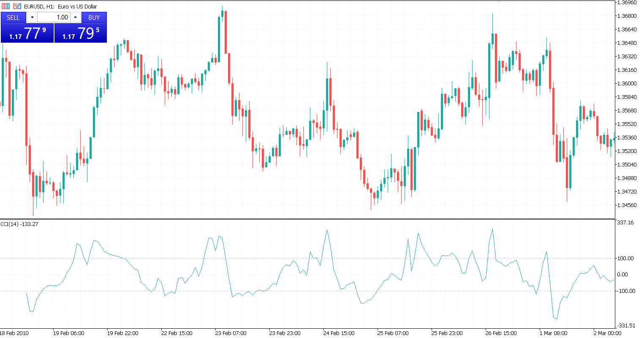
Task: Click the 100.00 CCI level label
Action: [625, 259]
